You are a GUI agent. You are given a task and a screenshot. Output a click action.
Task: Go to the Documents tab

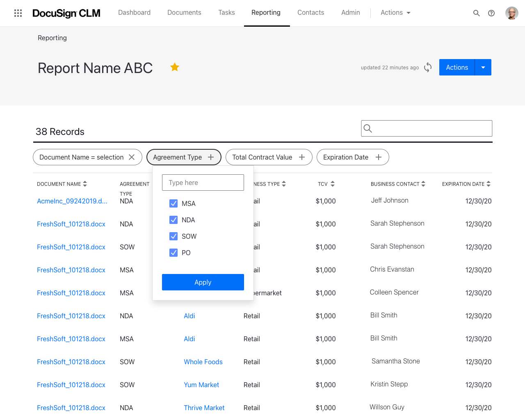click(x=184, y=13)
